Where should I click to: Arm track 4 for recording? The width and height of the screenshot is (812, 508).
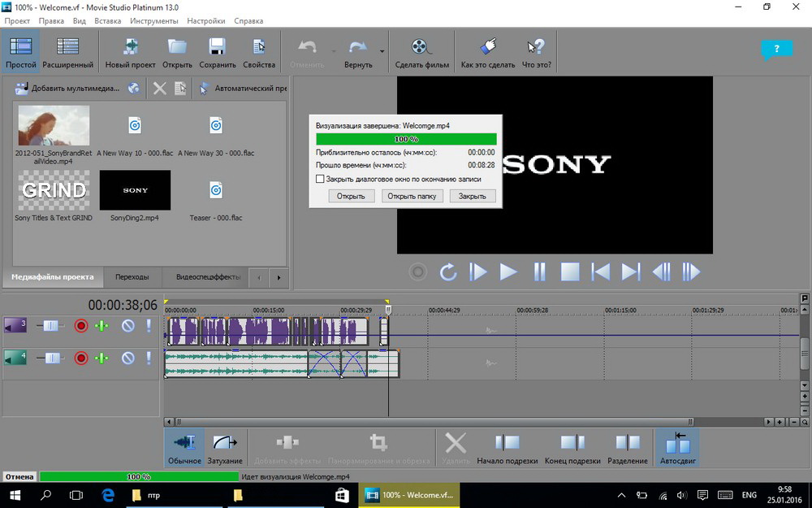pyautogui.click(x=80, y=358)
